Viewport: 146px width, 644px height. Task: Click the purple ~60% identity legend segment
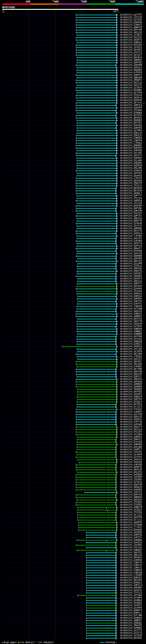pyautogui.click(x=73, y=4)
